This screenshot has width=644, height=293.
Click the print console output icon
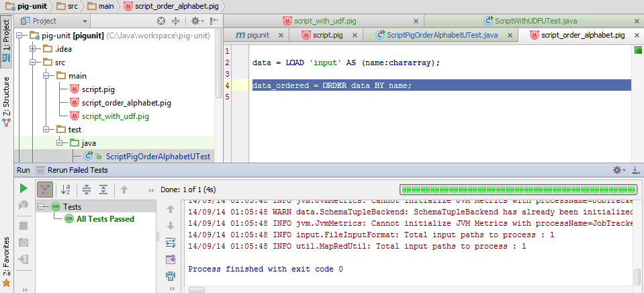tap(170, 276)
